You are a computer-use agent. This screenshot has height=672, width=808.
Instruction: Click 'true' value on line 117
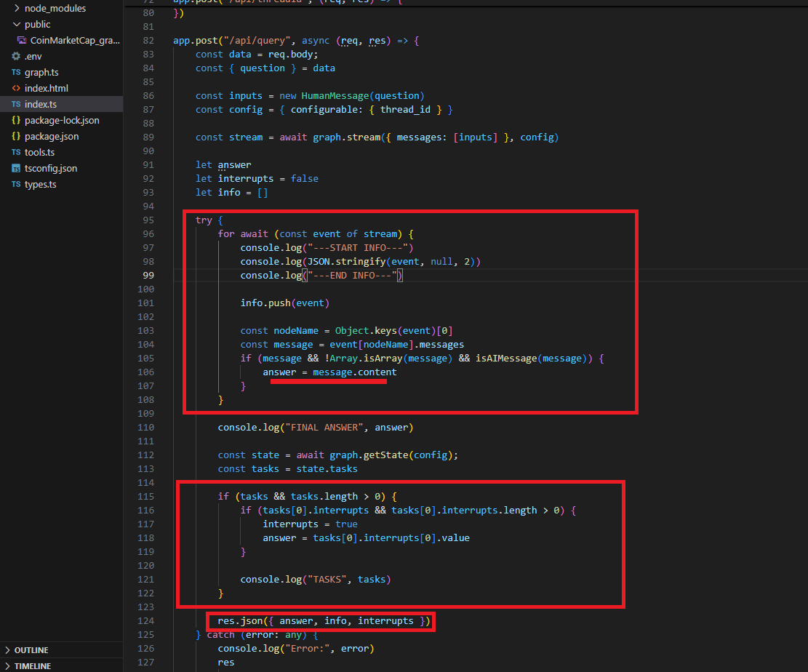[x=346, y=524]
